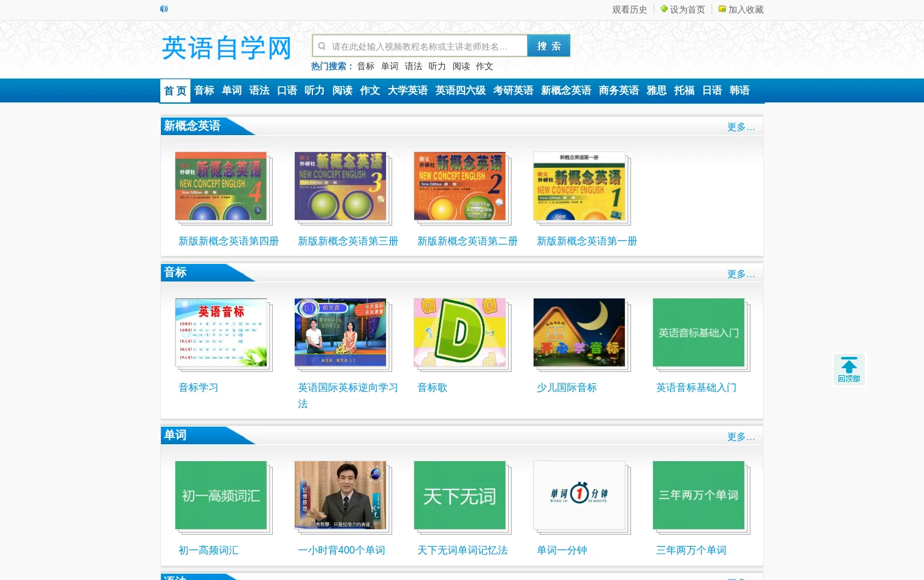The width and height of the screenshot is (924, 580).
Task: Open the 听力 nav menu item
Action: [x=315, y=90]
